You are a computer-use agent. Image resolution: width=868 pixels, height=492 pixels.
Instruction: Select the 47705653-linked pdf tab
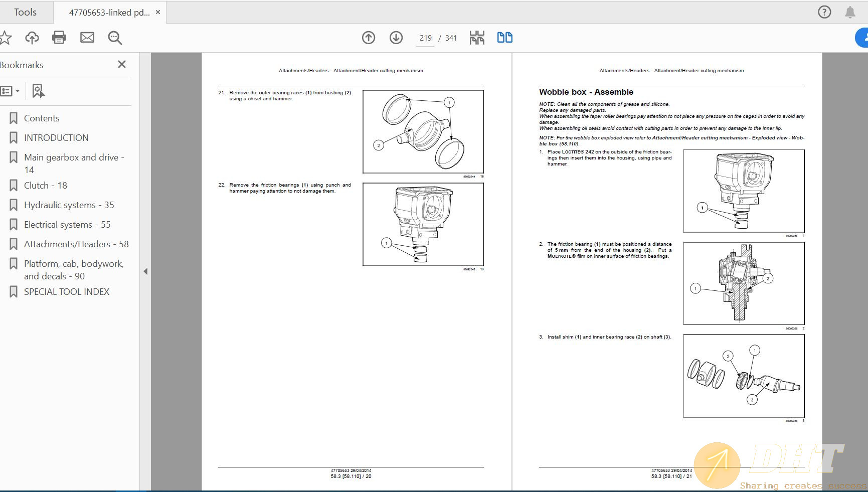tap(109, 13)
